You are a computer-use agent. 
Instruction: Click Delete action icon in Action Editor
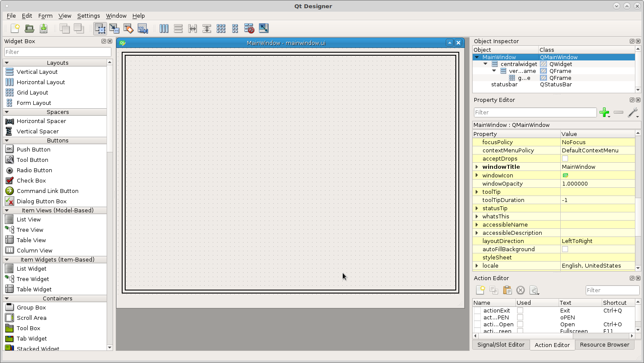pos(521,290)
